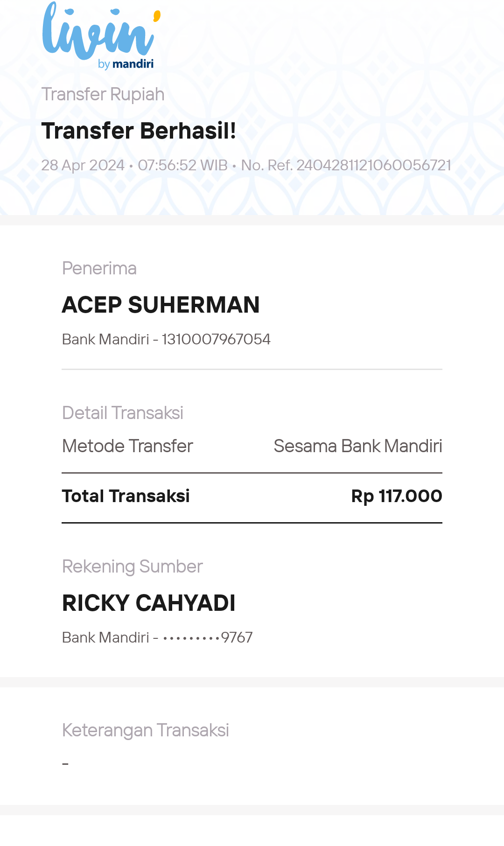Viewport: 504px width, 846px height.
Task: Click the Total Transaksi label
Action: (126, 496)
